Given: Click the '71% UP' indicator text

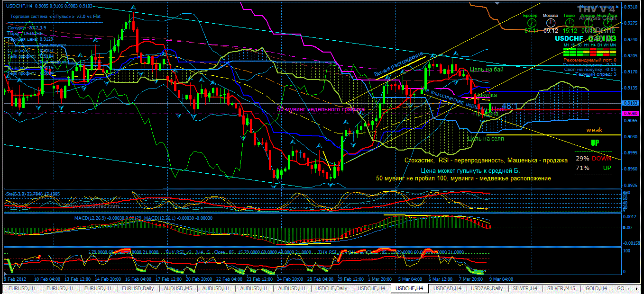Looking at the screenshot, I should [x=593, y=168].
